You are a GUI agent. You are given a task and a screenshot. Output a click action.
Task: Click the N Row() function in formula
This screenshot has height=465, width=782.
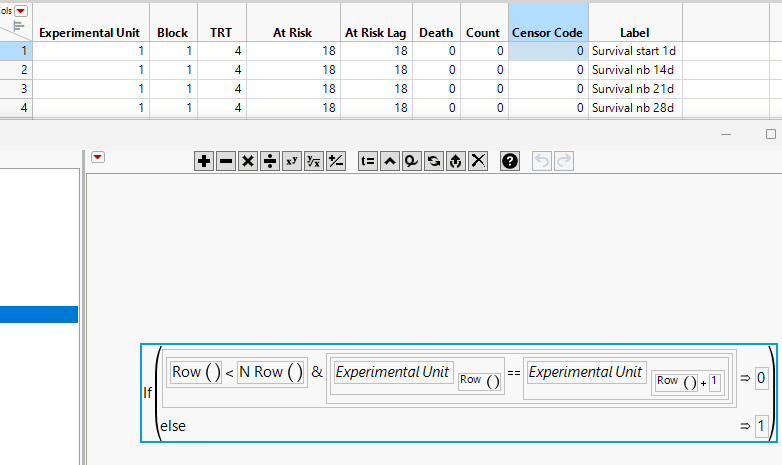click(270, 372)
